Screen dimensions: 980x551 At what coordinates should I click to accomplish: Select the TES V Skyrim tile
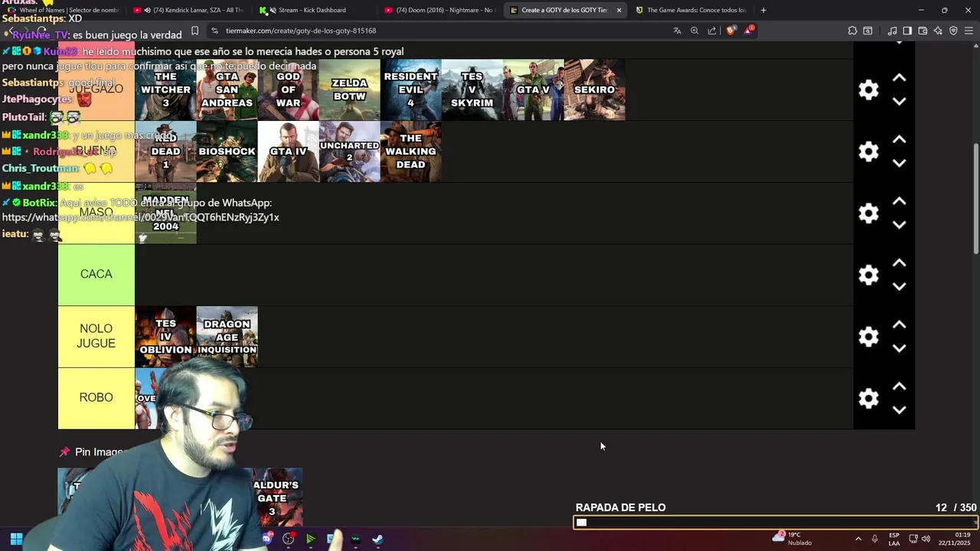tap(472, 90)
